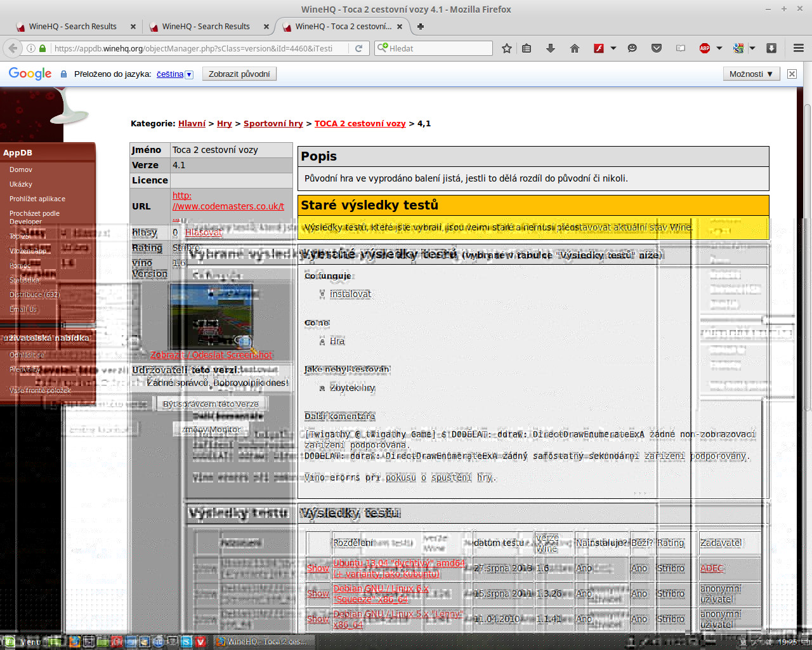Viewport: 812px width, 650px height.
Task: Open the Adblock Plus dropdown arrow
Action: click(719, 48)
